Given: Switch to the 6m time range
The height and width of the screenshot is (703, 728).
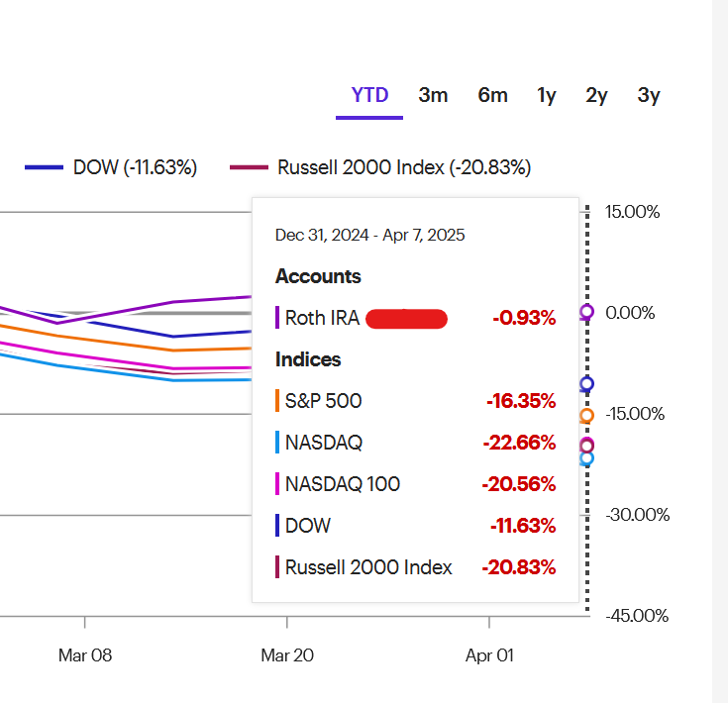Looking at the screenshot, I should click(x=492, y=96).
